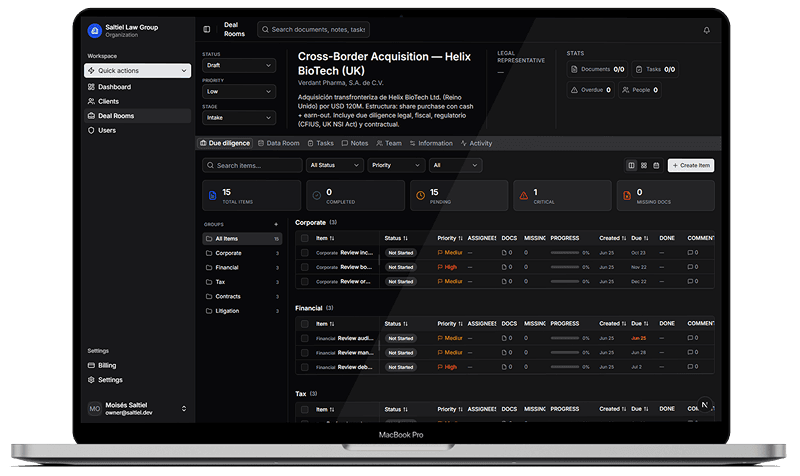The width and height of the screenshot is (800, 476).
Task: Tick the checkbox for Review or... row
Action: pos(305,281)
